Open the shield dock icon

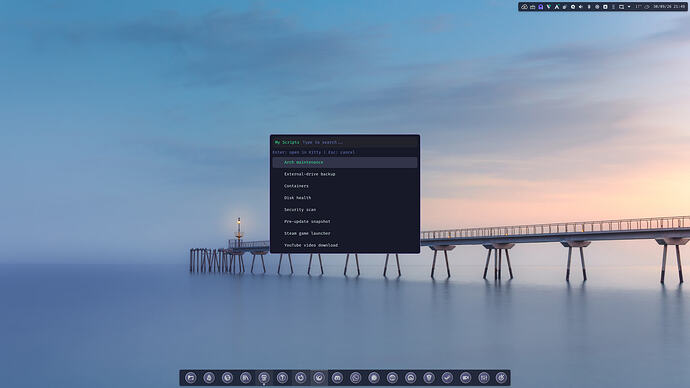pos(429,377)
